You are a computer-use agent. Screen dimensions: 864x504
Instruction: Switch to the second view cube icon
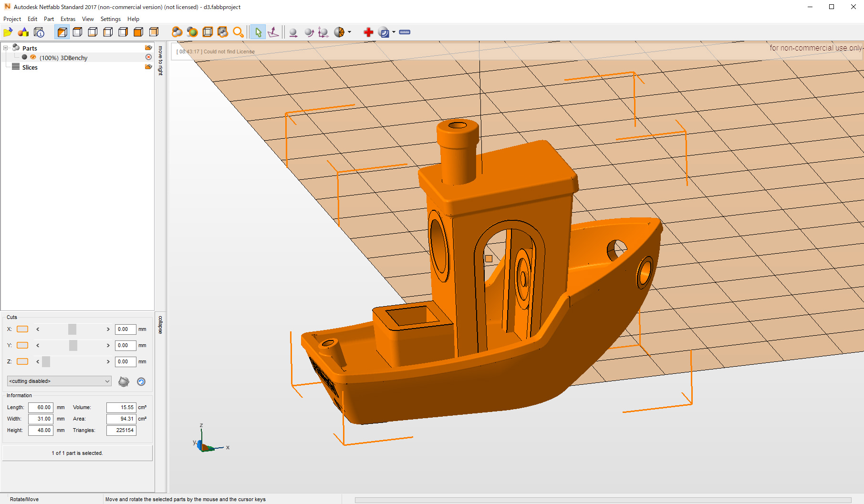tap(77, 32)
